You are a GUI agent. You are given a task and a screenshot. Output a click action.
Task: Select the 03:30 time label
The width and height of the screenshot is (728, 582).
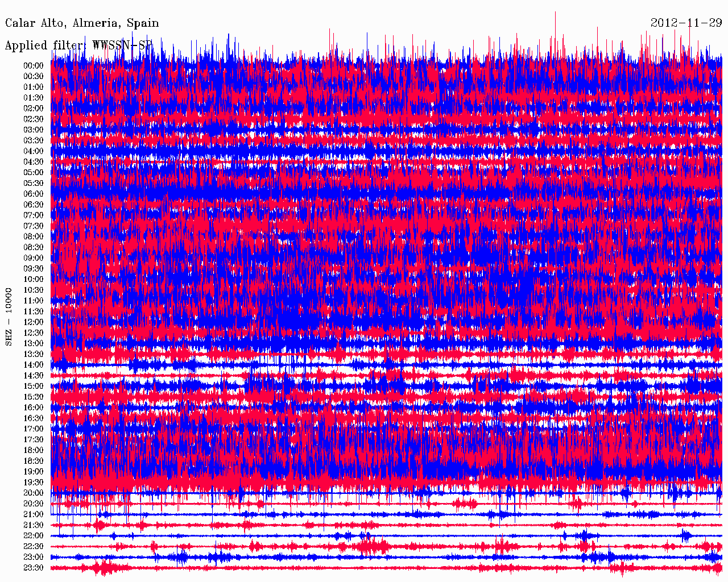pyautogui.click(x=34, y=140)
